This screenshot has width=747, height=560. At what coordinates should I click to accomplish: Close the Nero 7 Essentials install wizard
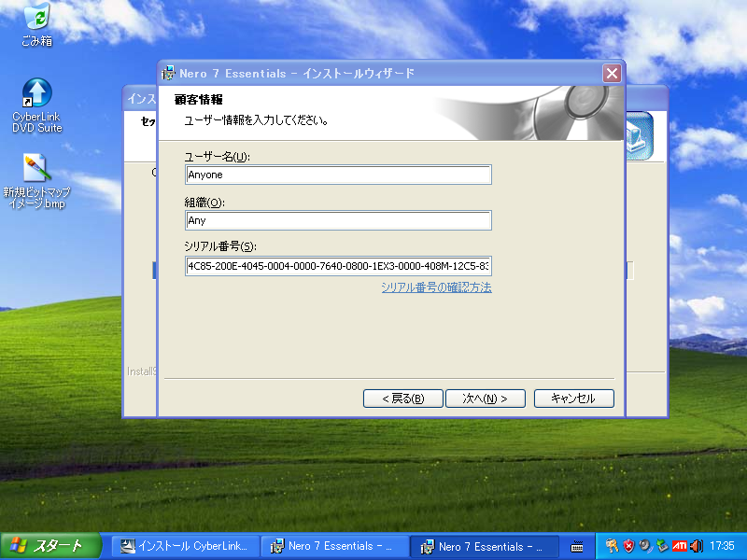pos(612,74)
